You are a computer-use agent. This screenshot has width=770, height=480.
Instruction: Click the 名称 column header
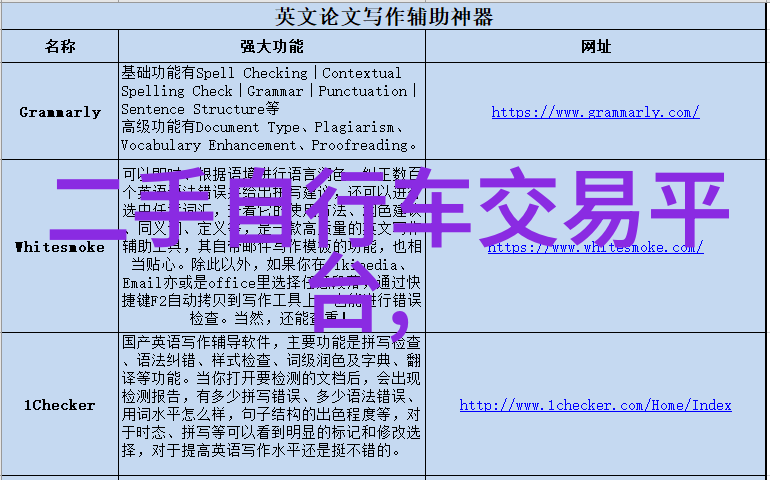tap(60, 47)
